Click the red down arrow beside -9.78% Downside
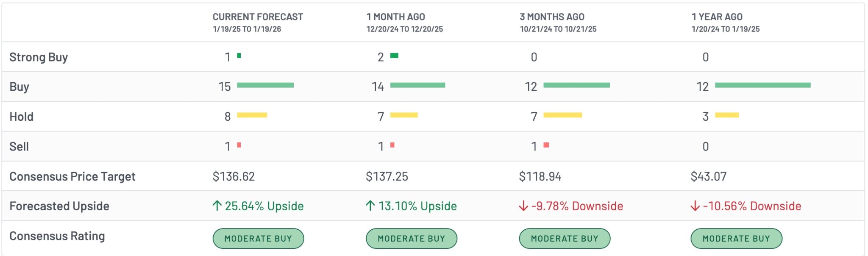This screenshot has height=256, width=868. coord(523,206)
